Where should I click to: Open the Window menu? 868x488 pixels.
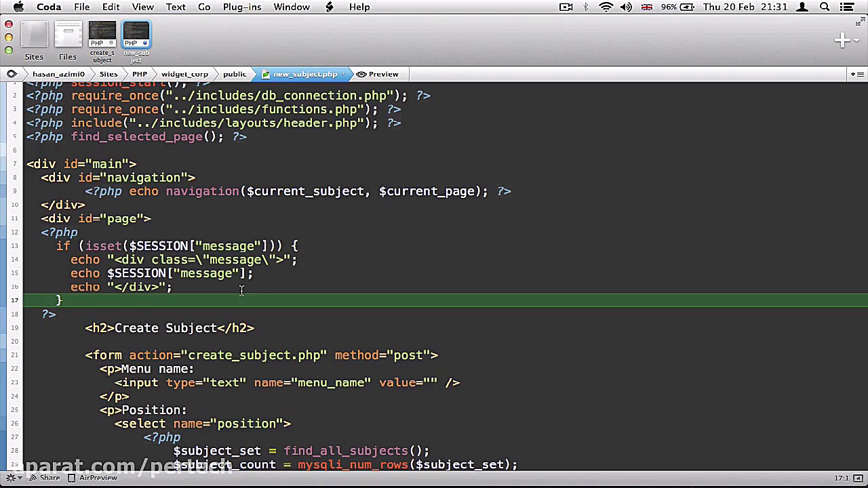pos(292,7)
